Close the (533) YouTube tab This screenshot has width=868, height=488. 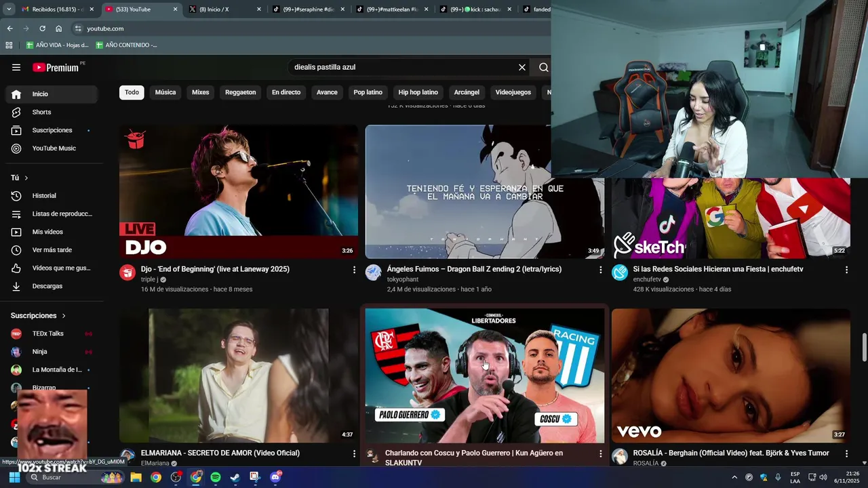(x=175, y=9)
